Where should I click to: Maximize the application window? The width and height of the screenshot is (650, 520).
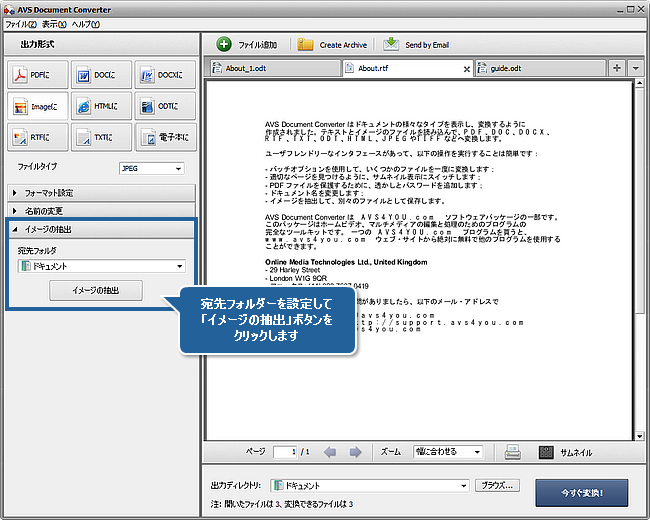pos(631,9)
